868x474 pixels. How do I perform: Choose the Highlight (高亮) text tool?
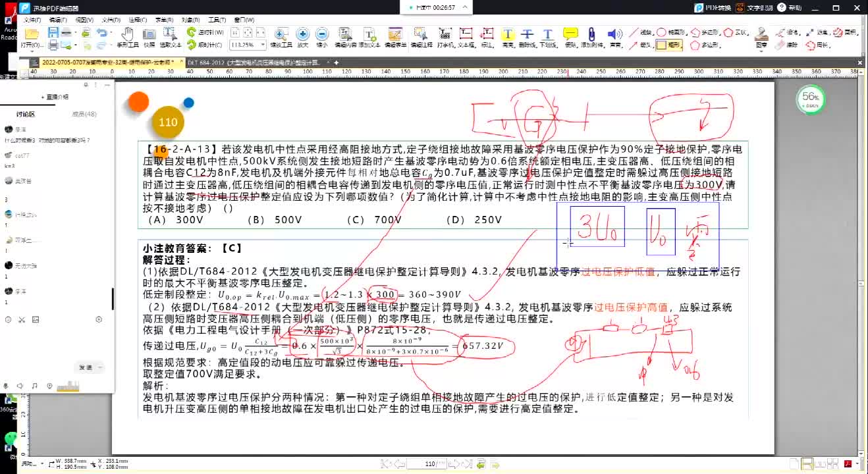[x=507, y=37]
